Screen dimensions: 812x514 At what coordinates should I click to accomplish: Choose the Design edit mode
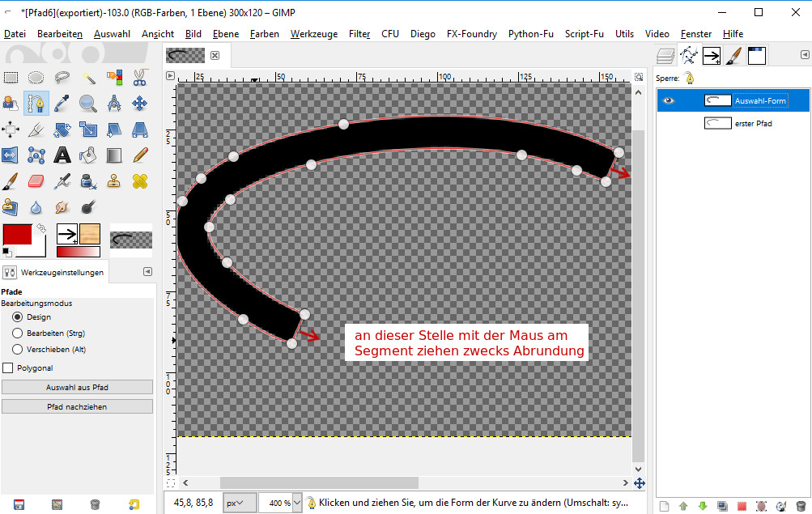18,316
